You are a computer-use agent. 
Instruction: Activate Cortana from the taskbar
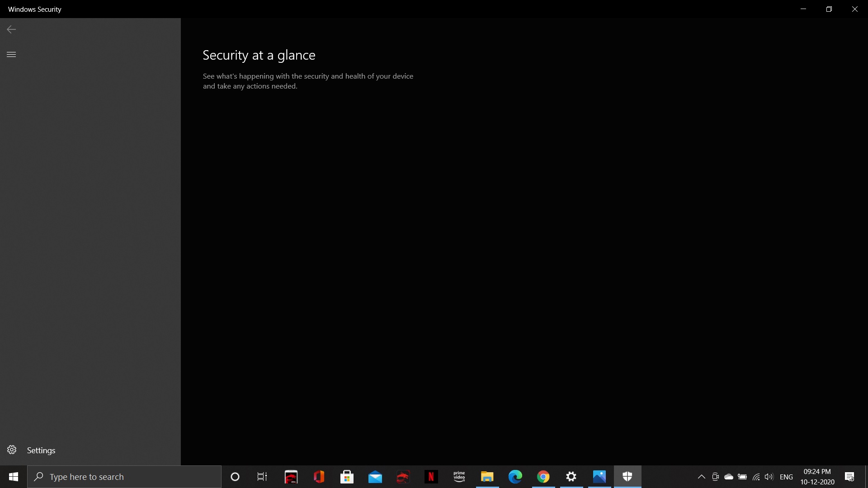click(x=235, y=477)
